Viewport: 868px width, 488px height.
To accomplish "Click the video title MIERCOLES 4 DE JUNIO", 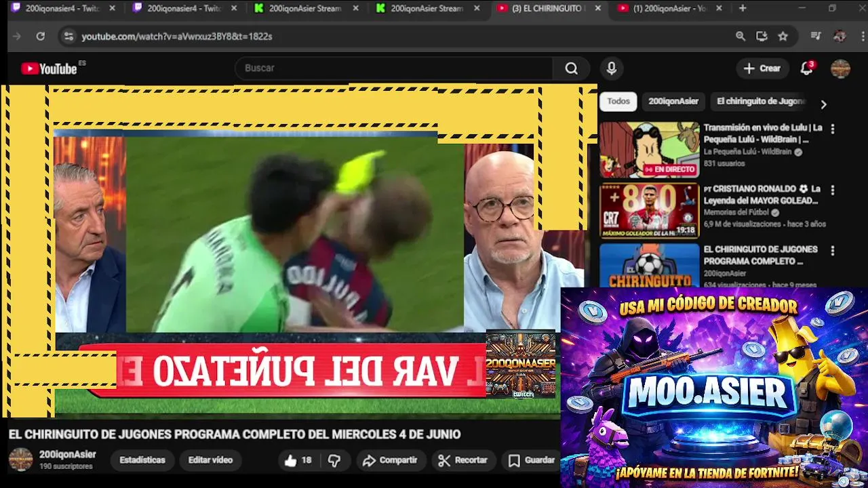I will pos(234,434).
